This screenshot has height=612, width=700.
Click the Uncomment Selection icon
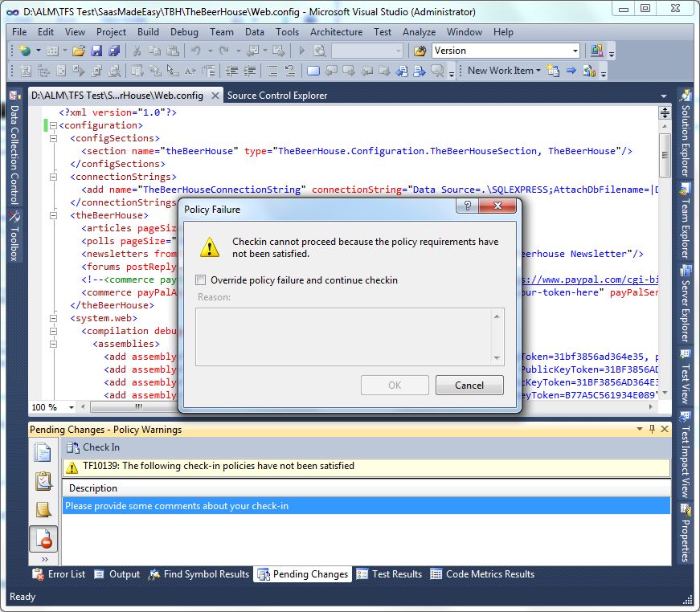290,71
